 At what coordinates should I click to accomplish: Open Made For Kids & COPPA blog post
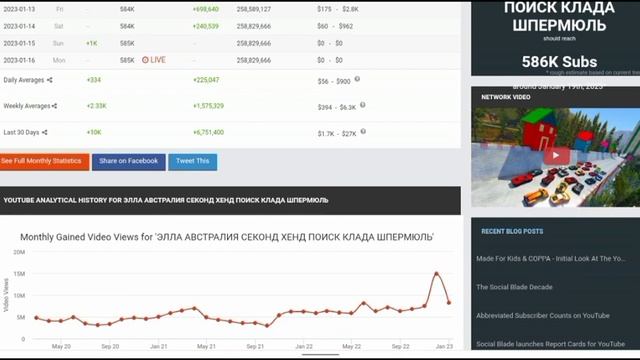(x=551, y=259)
